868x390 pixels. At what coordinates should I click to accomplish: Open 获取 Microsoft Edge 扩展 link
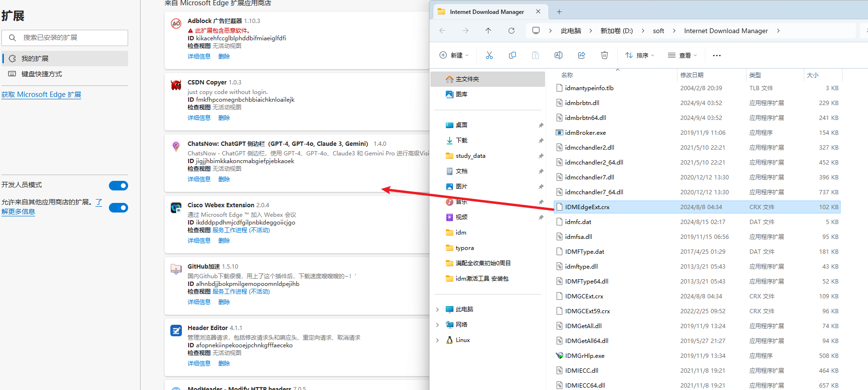[x=41, y=95]
